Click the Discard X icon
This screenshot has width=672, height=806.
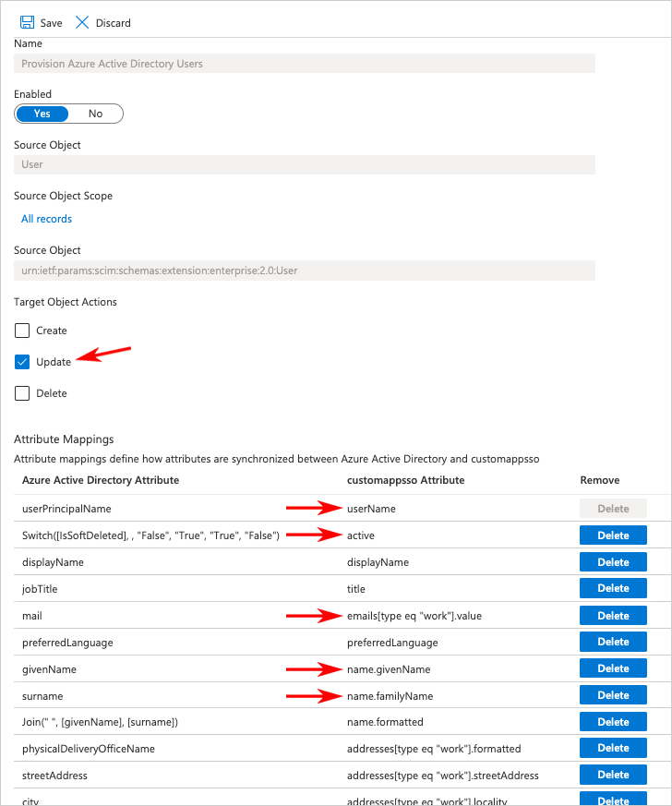click(x=82, y=22)
